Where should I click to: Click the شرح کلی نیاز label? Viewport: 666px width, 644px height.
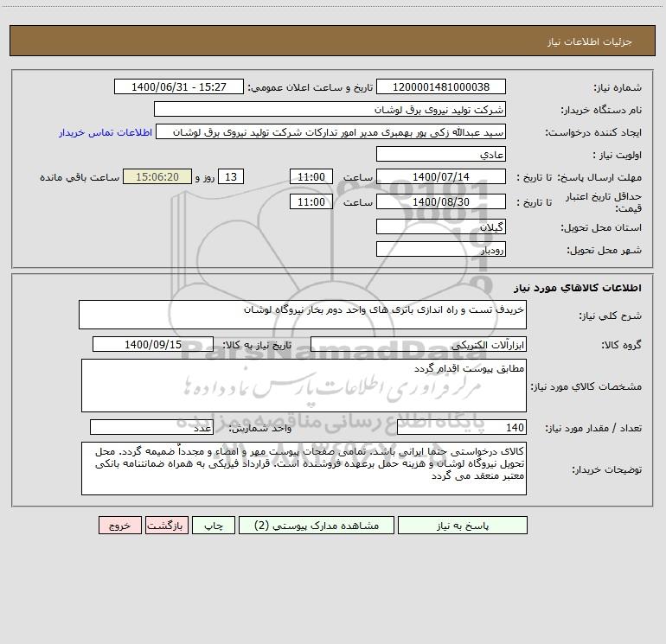[611, 316]
